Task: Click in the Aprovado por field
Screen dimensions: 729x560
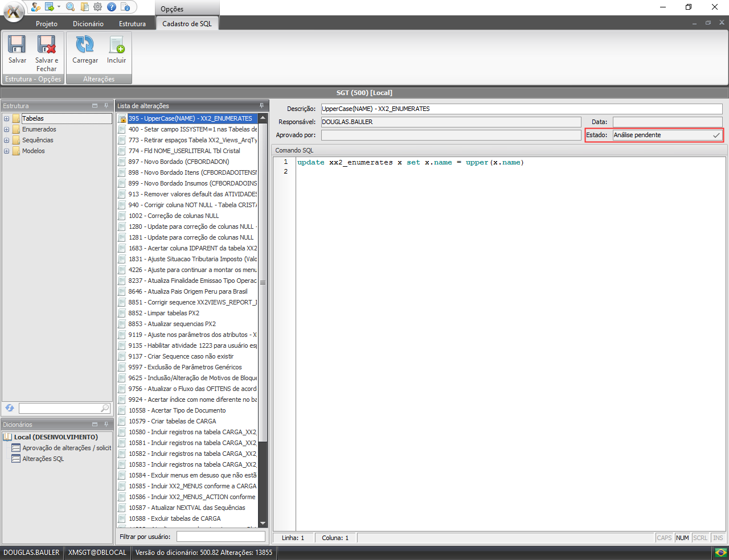Action: [451, 135]
